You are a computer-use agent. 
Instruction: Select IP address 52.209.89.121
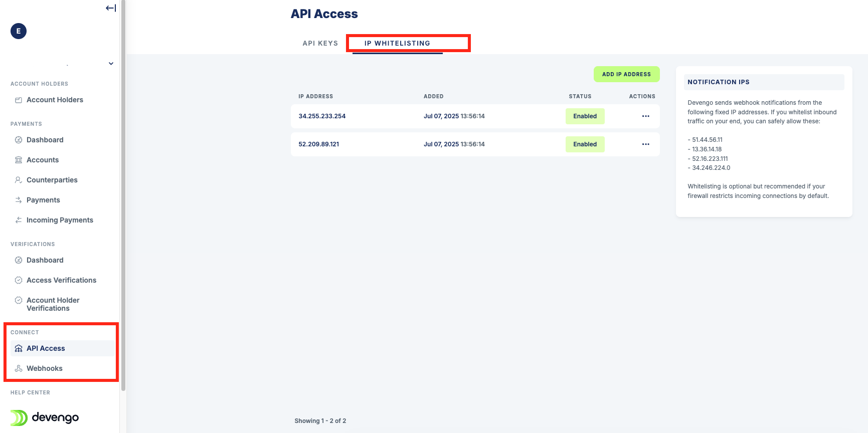point(319,144)
